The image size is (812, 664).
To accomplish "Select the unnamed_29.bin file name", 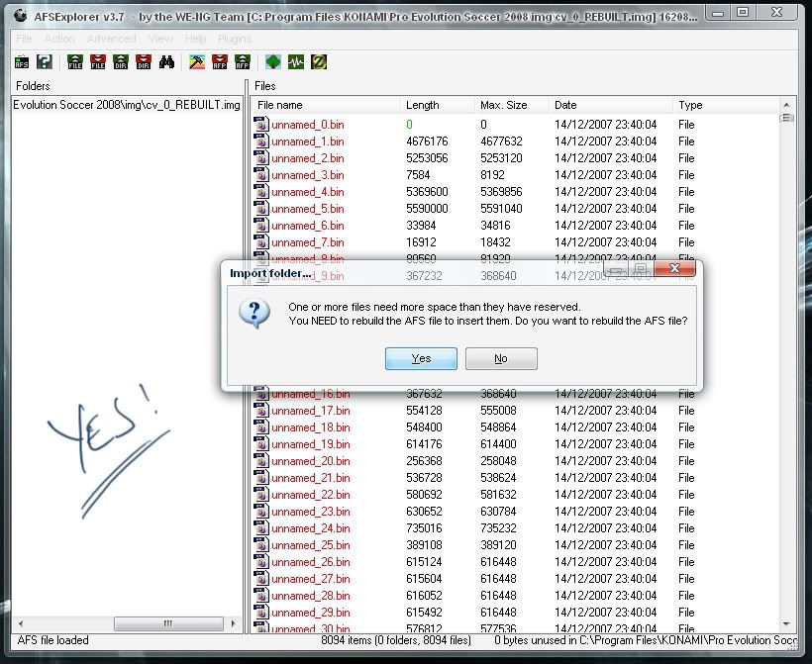I will (311, 613).
